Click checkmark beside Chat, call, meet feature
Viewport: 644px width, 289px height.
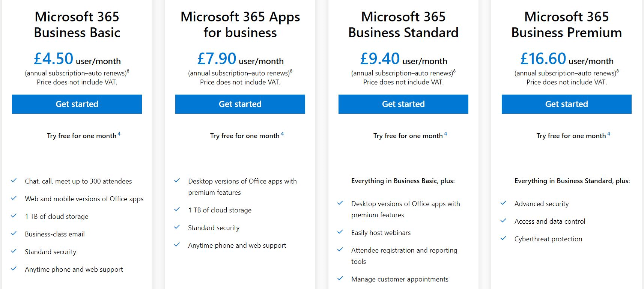(x=14, y=181)
